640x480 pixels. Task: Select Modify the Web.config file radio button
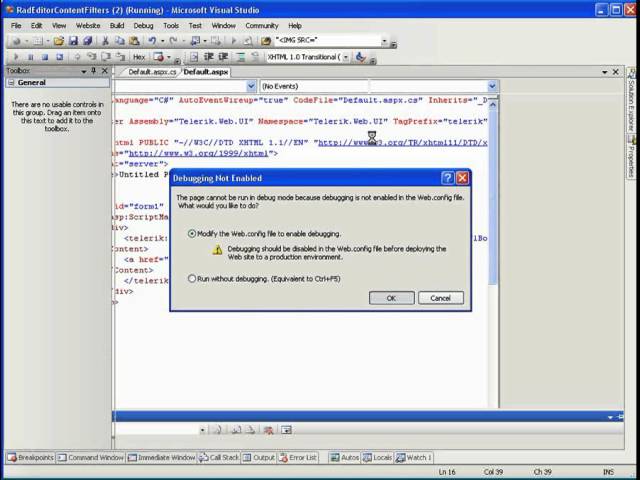pyautogui.click(x=192, y=234)
